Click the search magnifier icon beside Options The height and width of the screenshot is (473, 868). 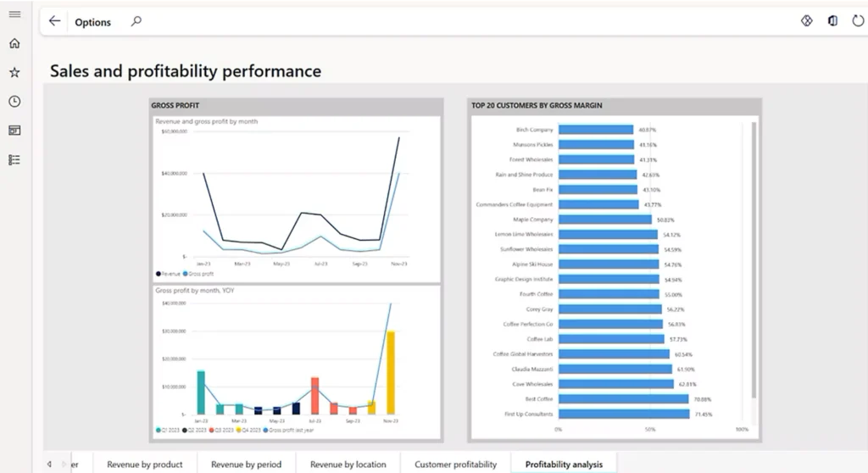[x=136, y=21]
